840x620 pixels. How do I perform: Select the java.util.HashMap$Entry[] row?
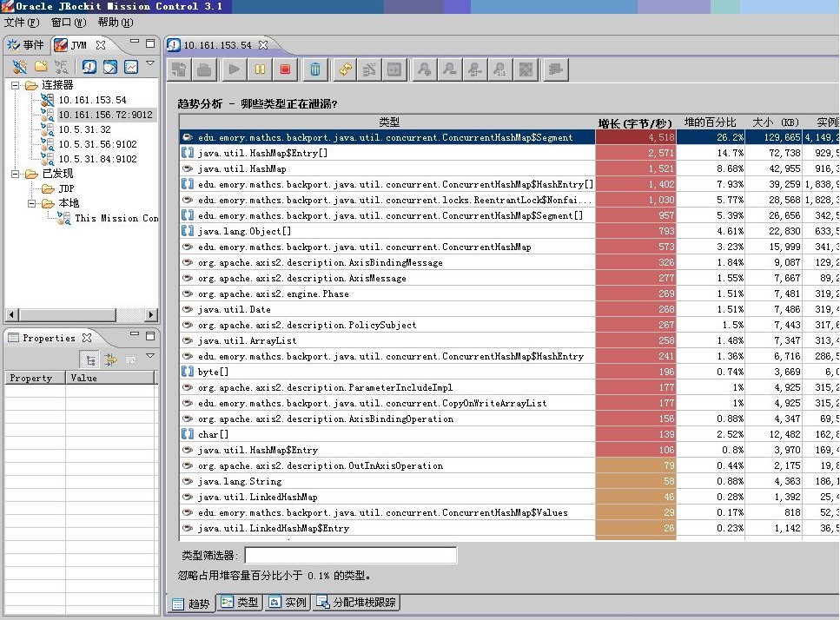[x=509, y=153]
